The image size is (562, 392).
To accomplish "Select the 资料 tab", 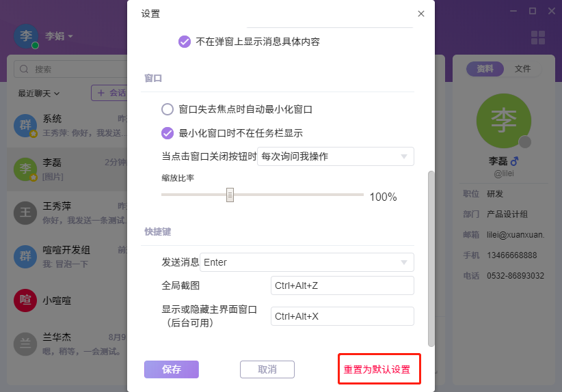I will coord(485,69).
